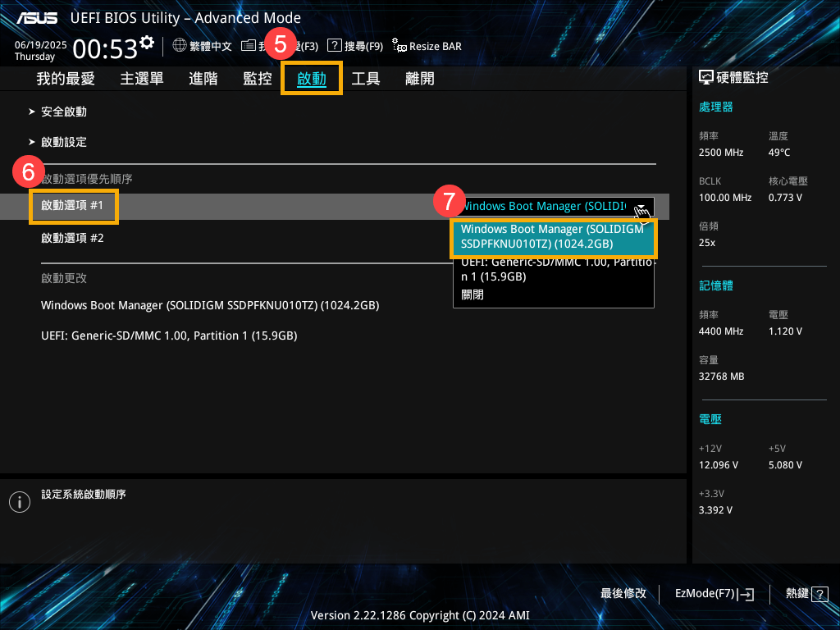Click ratio value 25x
The width and height of the screenshot is (840, 630).
(706, 243)
